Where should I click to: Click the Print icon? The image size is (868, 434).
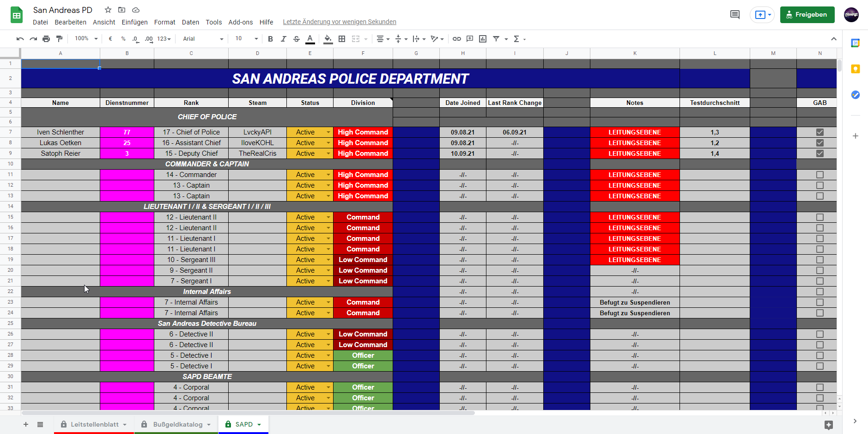[46, 39]
